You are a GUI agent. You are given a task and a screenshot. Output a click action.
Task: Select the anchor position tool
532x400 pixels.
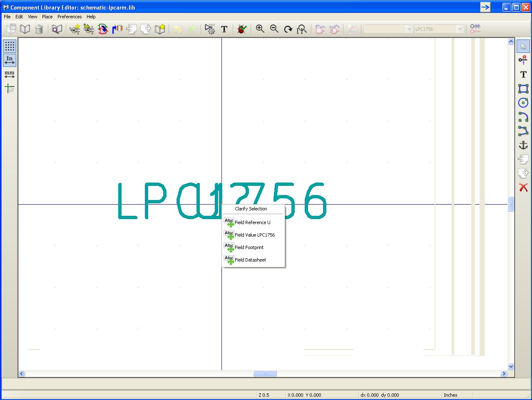[523, 145]
